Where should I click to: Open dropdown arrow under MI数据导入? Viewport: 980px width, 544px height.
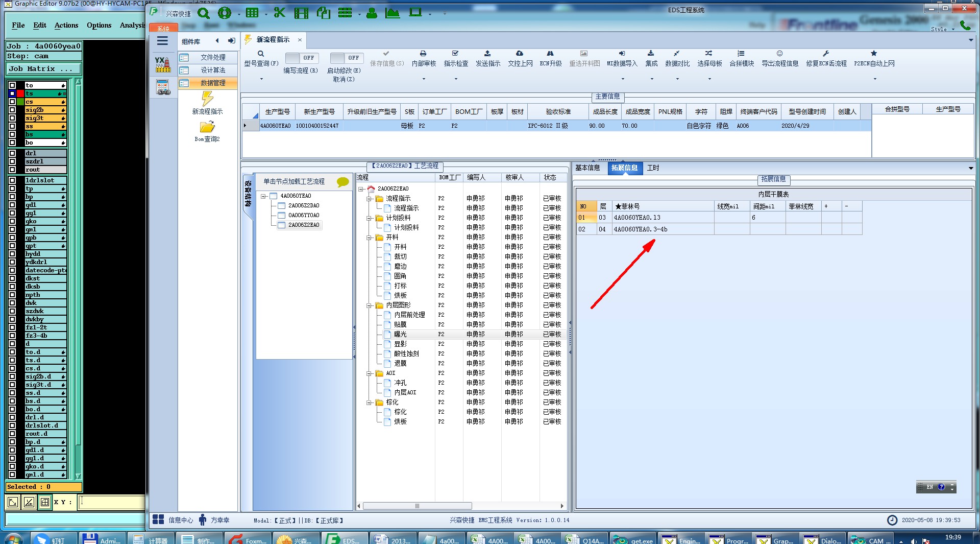click(x=622, y=79)
